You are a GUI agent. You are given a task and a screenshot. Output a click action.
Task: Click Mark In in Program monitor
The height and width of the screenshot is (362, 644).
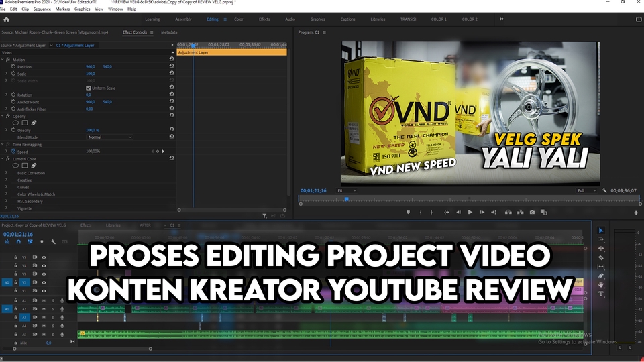421,213
